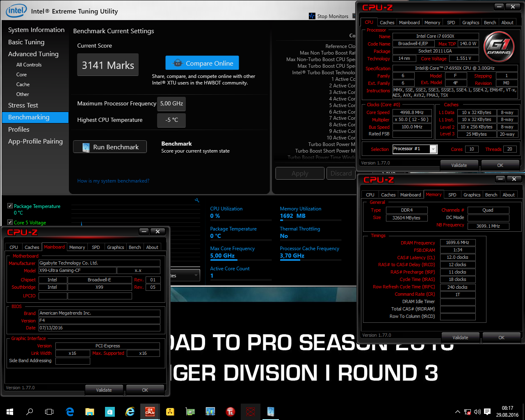Select Benchmarking in XTU sidebar
The width and height of the screenshot is (525, 420).
click(35, 117)
